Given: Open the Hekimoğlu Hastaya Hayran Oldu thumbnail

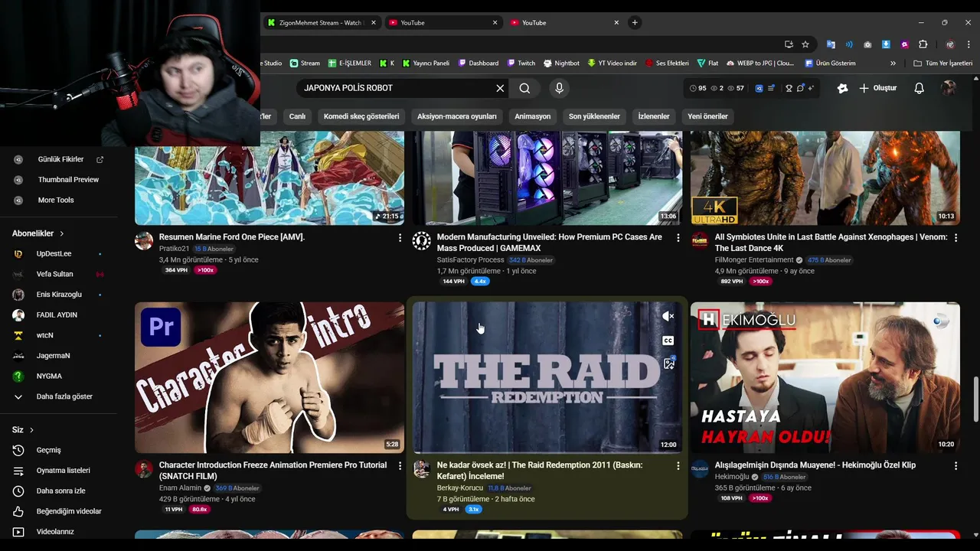Looking at the screenshot, I should tap(825, 377).
